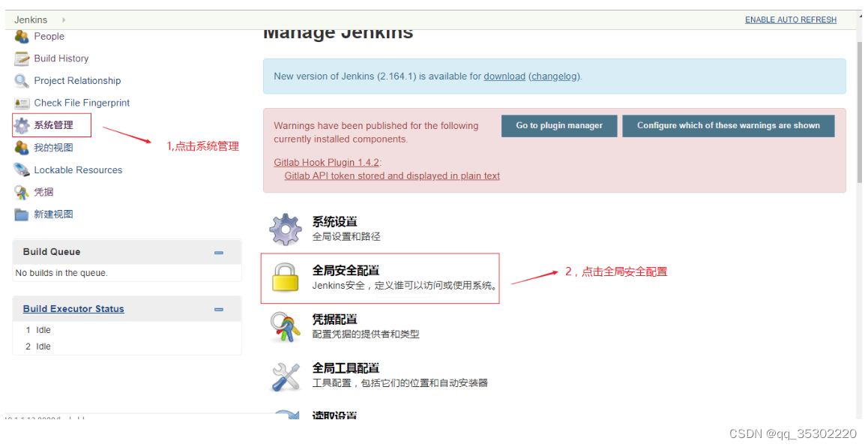
Task: Open 全局安全配置 heading link
Action: click(346, 270)
